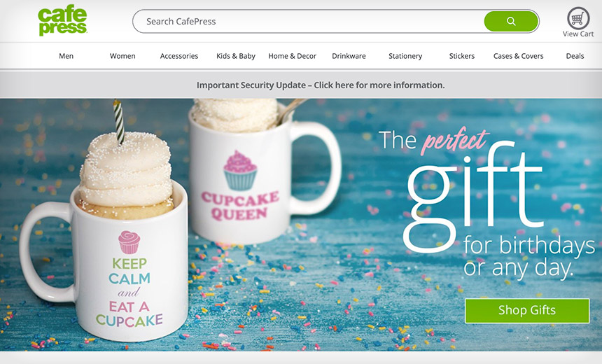Open the Important Security Update notice
Screen dimensions: 602x364
coord(321,85)
